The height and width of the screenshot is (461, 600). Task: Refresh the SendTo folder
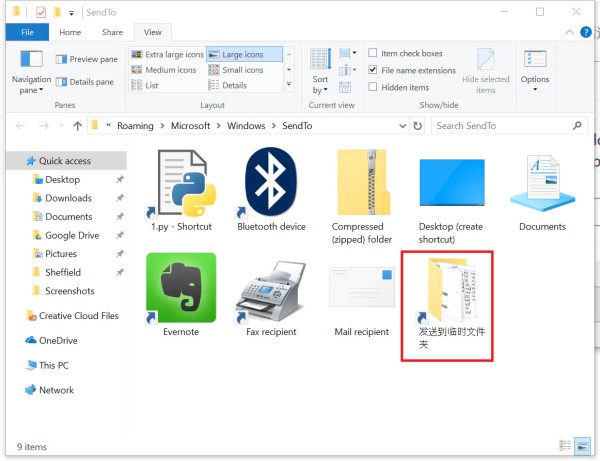click(417, 126)
